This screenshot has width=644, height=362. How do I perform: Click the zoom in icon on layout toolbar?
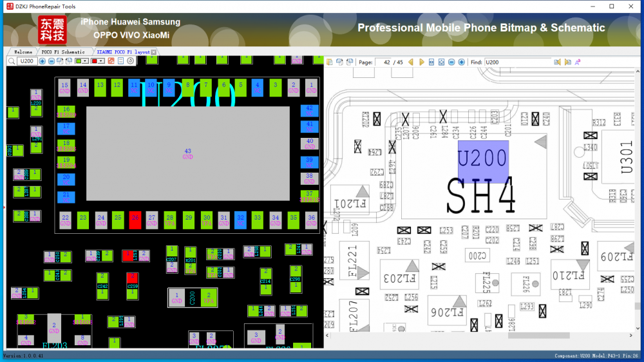(43, 61)
